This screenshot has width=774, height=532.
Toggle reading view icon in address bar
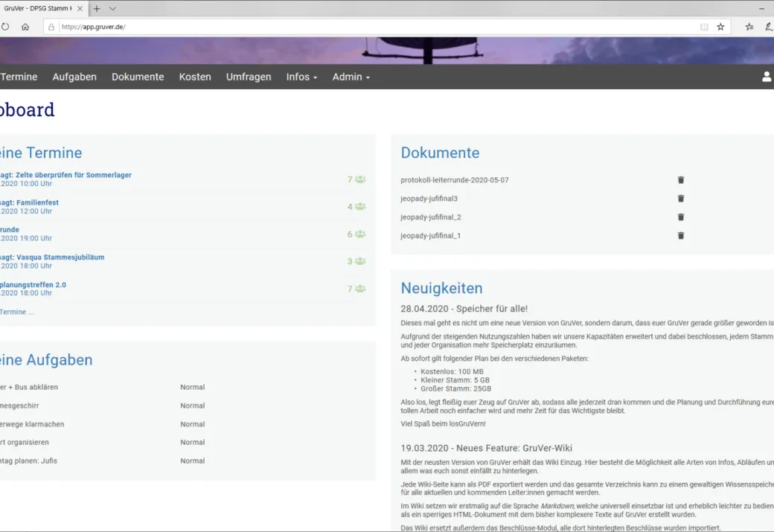[704, 27]
